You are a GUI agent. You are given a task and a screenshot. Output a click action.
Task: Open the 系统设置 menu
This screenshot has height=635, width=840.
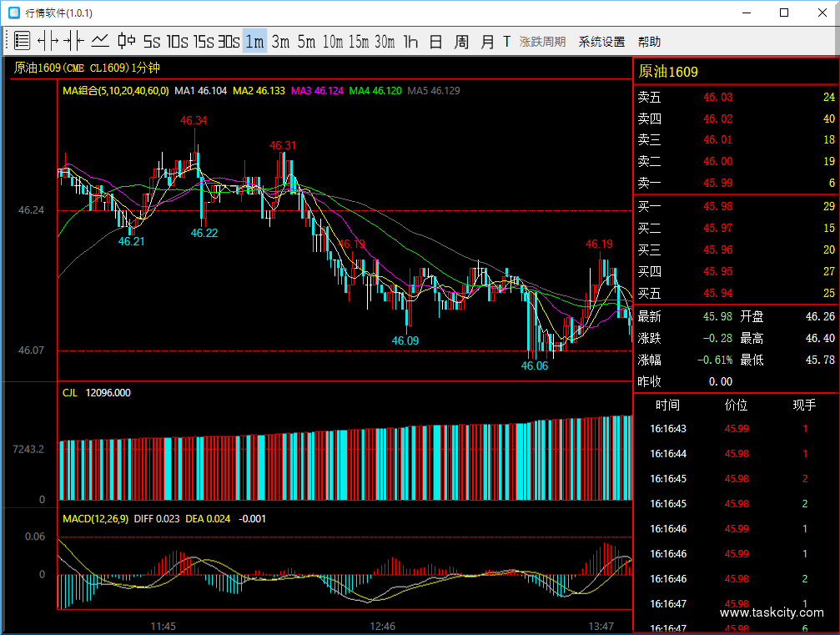click(x=601, y=42)
